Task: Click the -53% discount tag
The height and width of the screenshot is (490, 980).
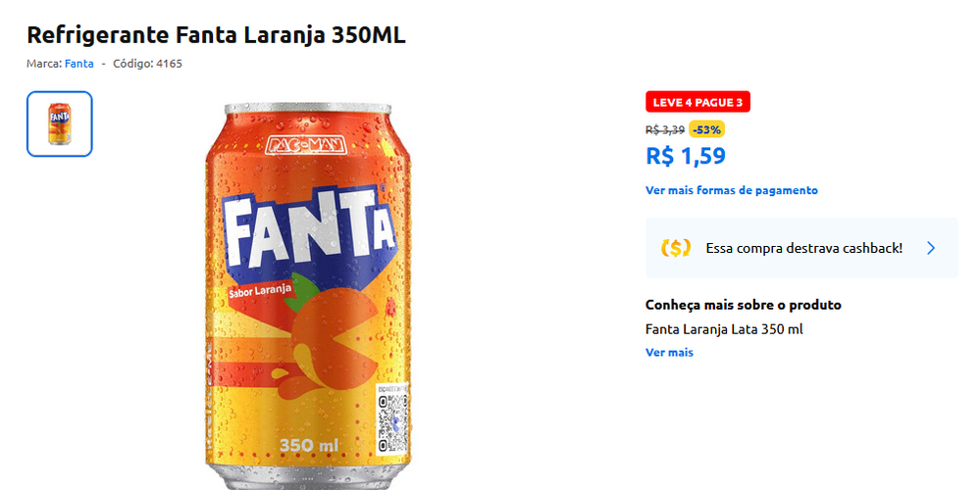Action: pyautogui.click(x=706, y=129)
